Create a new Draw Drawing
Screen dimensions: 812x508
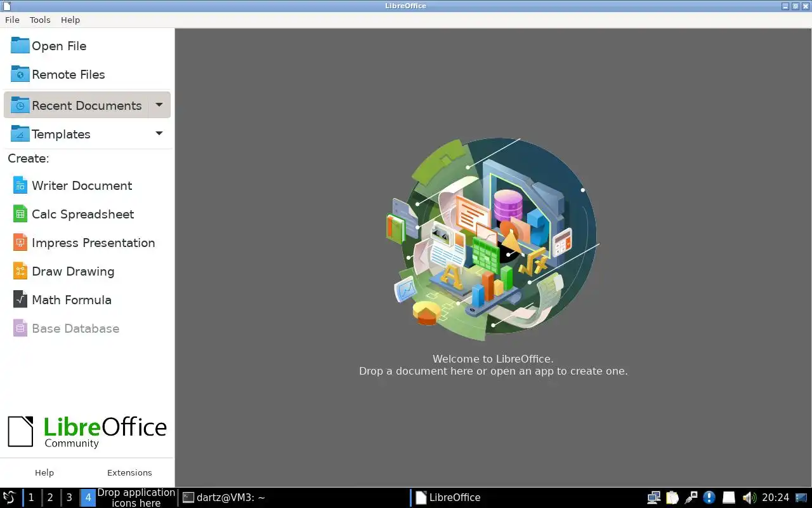tap(73, 271)
